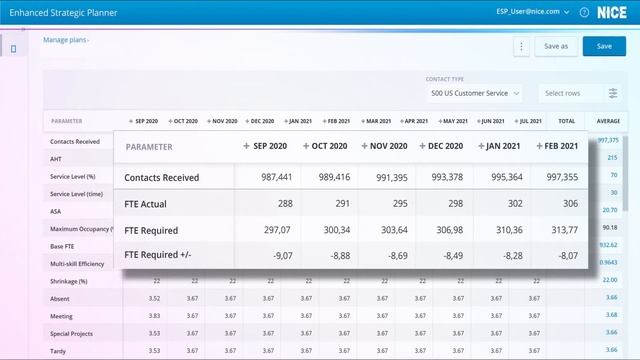This screenshot has height=360, width=640.
Task: Expand JAN 2021 column in zoomed table
Action: [481, 146]
